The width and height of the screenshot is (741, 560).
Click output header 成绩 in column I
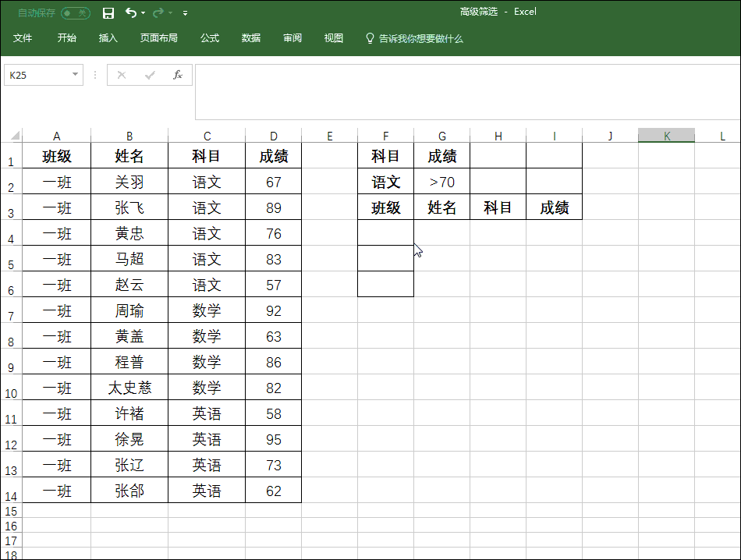tap(555, 207)
